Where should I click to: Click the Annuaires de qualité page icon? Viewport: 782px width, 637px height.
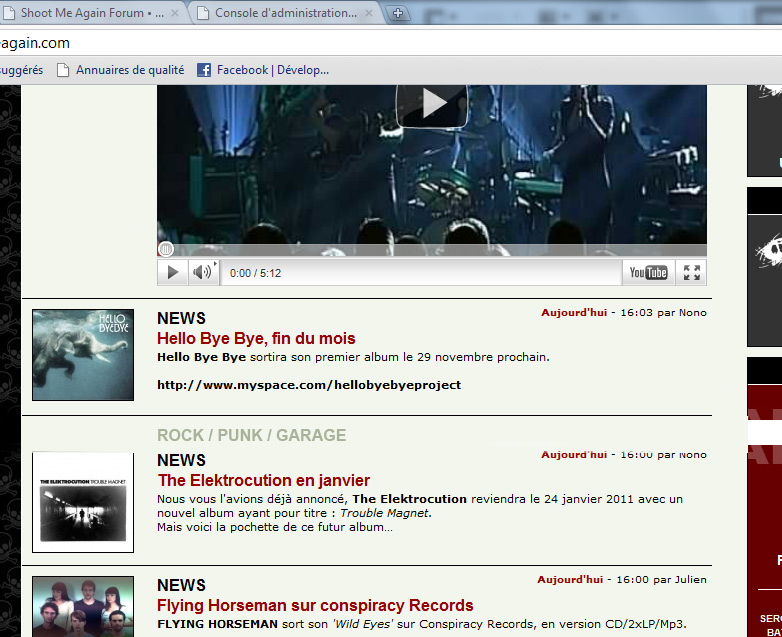63,70
